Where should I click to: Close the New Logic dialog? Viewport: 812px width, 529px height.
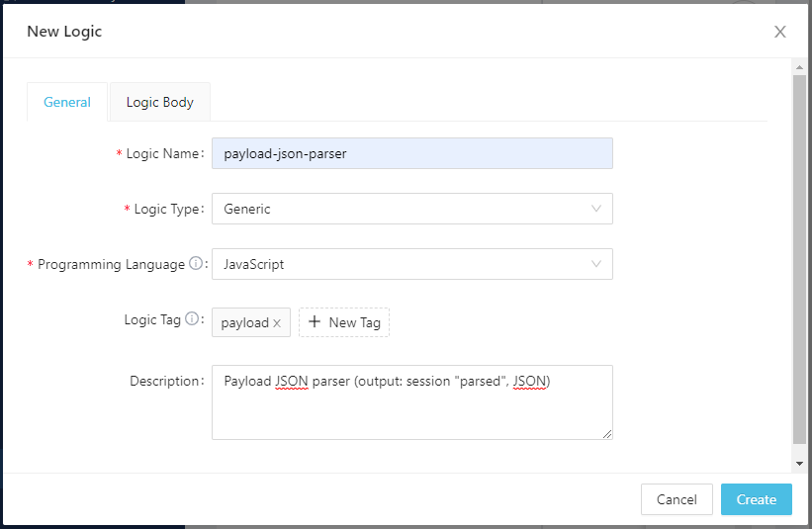[x=780, y=32]
